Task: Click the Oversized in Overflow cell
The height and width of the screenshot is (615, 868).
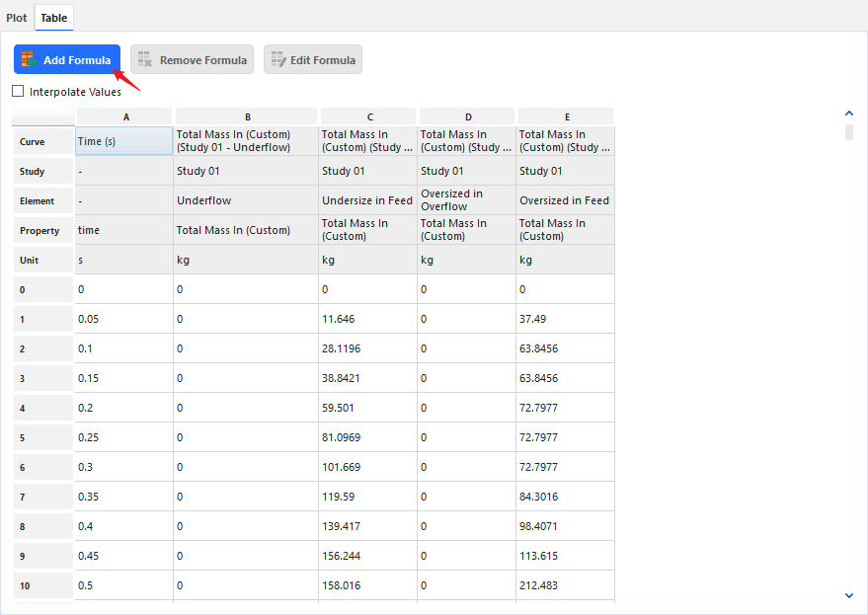Action: click(467, 200)
